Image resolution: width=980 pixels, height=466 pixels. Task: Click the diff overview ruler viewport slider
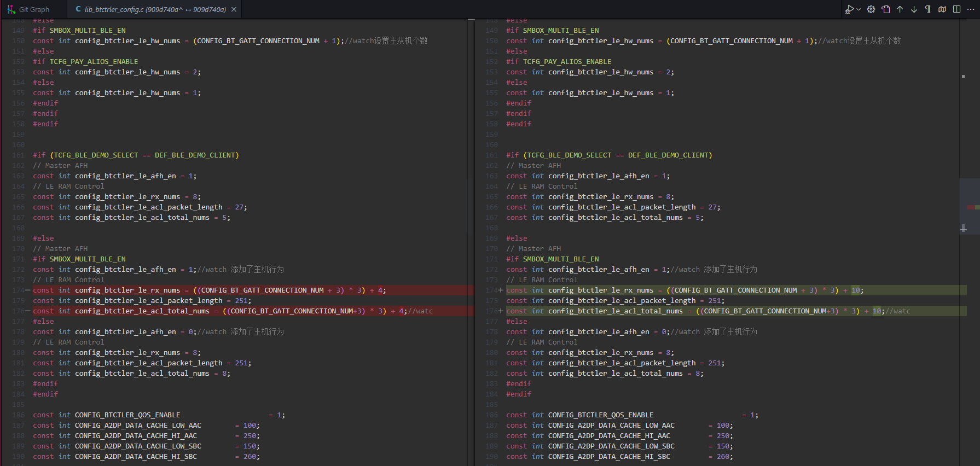(x=970, y=206)
